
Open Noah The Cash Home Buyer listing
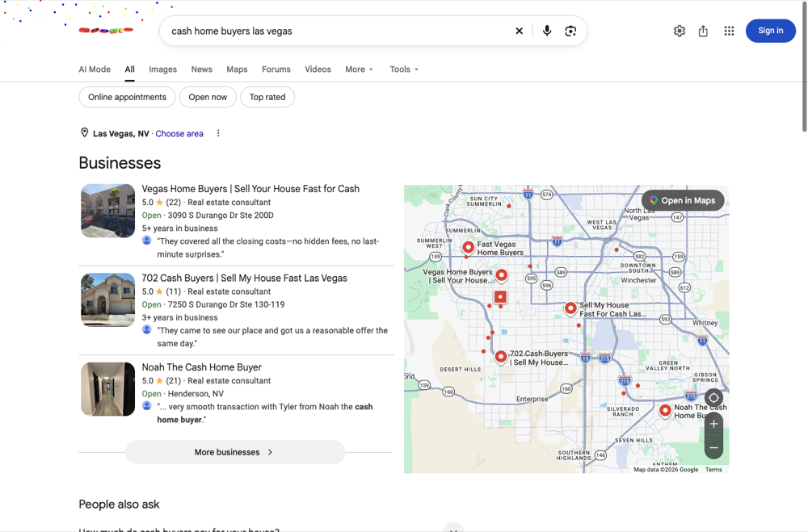click(201, 367)
